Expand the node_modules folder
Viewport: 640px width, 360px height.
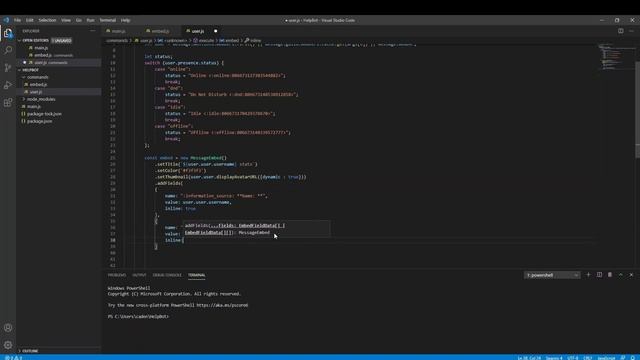[x=24, y=99]
